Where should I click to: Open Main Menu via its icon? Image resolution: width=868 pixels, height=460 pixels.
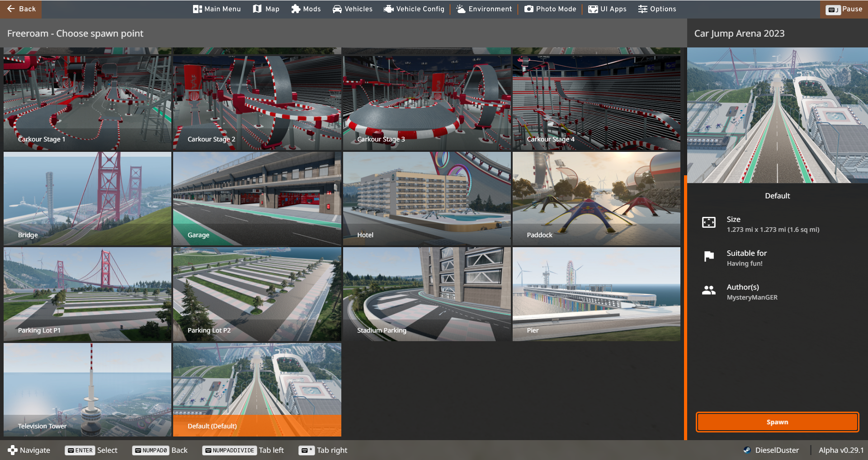(197, 9)
